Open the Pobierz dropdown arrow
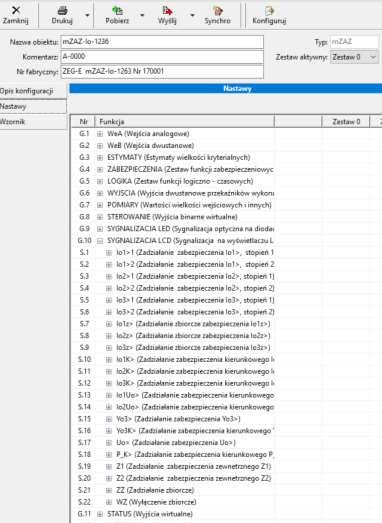The image size is (382, 523). [142, 15]
